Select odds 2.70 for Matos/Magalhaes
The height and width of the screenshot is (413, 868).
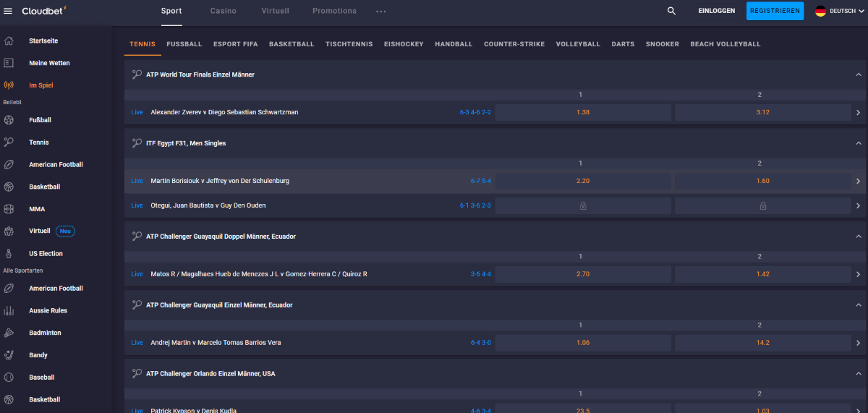pos(583,274)
